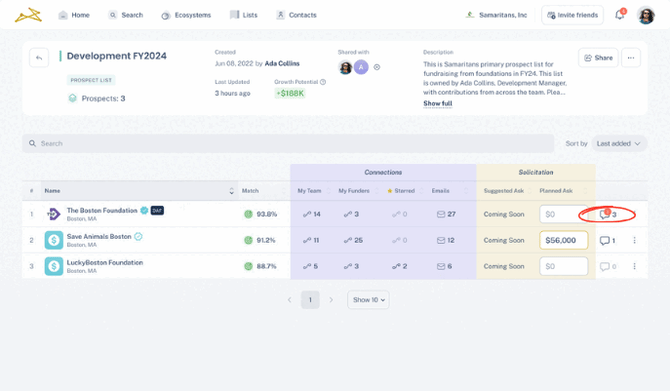The image size is (670, 391).
Task: Open emails count 27 for Boston Foundation
Action: coord(446,214)
